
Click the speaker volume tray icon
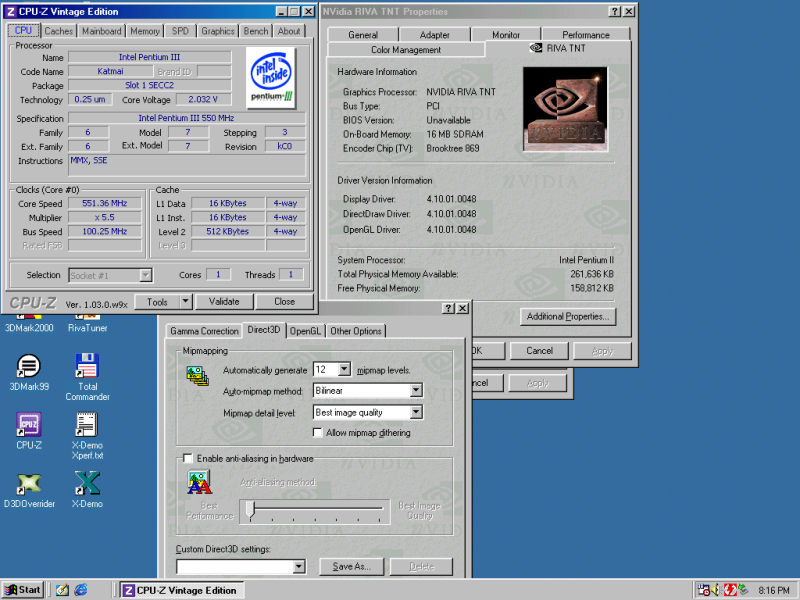(x=716, y=590)
